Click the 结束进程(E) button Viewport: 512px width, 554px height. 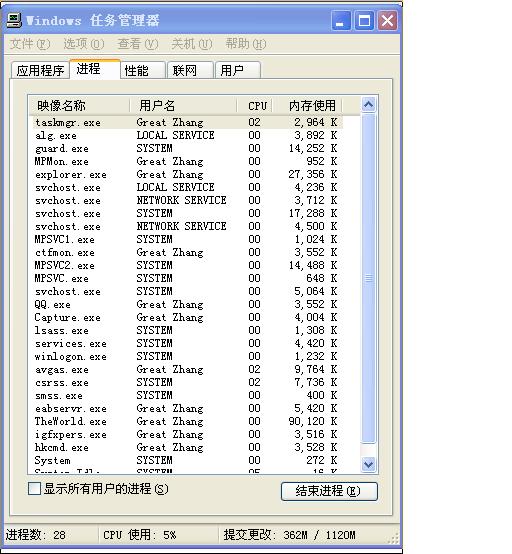pyautogui.click(x=329, y=491)
